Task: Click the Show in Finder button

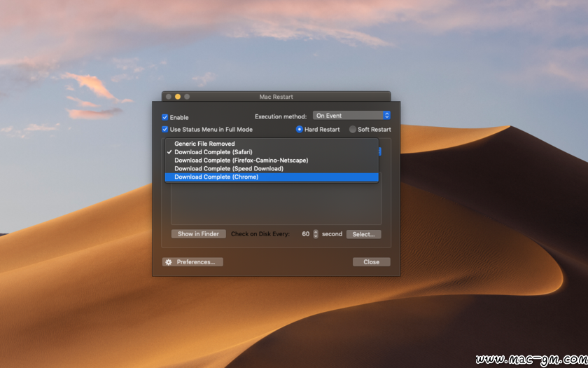Action: tap(198, 234)
